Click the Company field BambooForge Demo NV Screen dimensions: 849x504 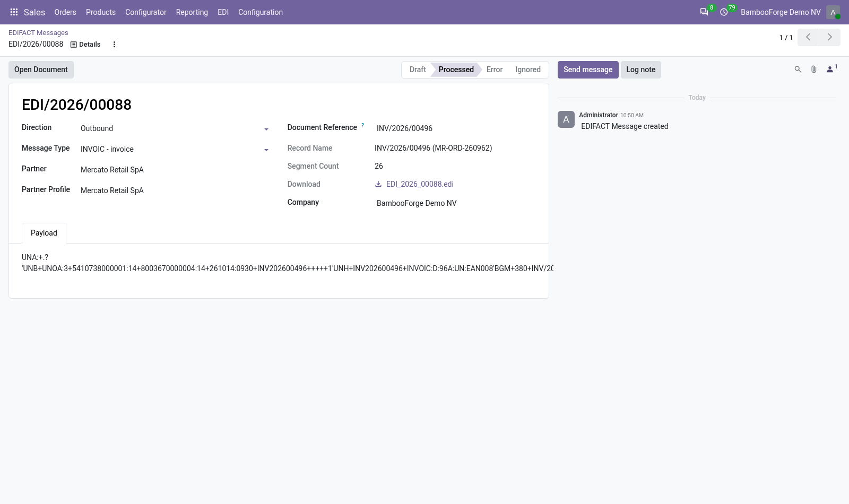click(x=456, y=203)
